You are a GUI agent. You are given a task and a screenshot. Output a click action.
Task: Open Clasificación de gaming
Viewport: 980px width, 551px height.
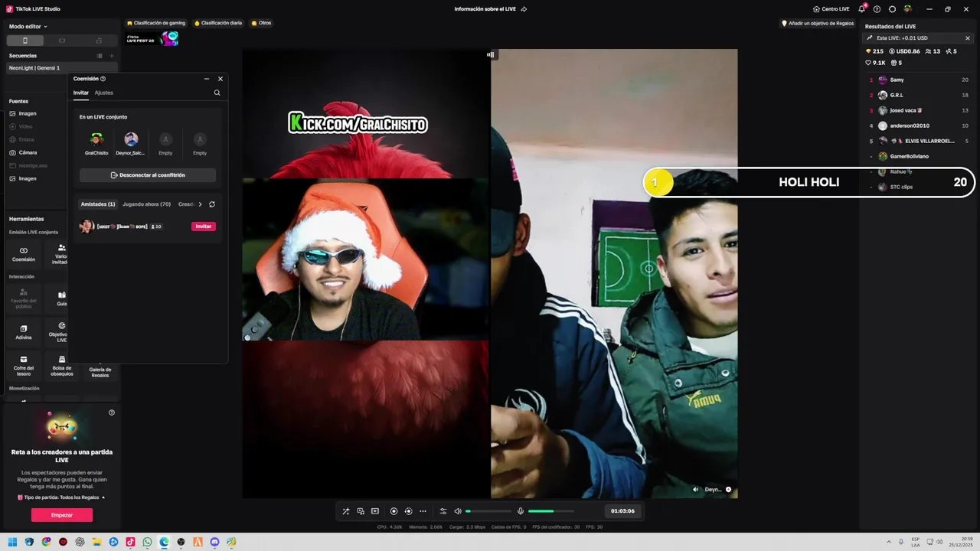(157, 23)
